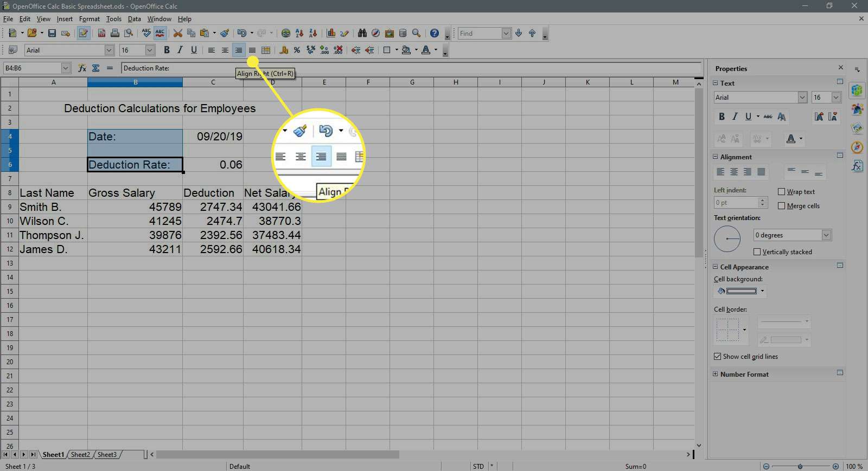Click the Print icon in toolbar
868x471 pixels.
115,33
